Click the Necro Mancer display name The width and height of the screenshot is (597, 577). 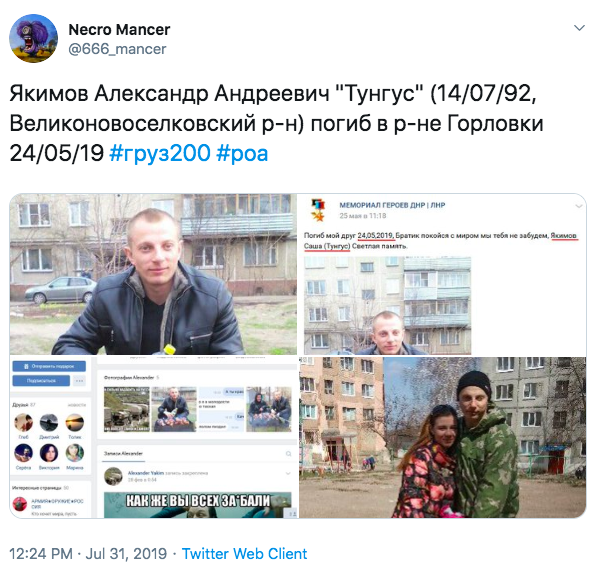point(119,29)
